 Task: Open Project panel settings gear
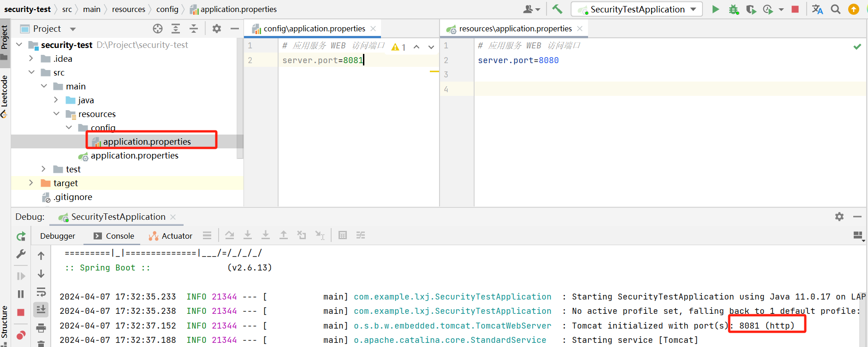point(216,29)
